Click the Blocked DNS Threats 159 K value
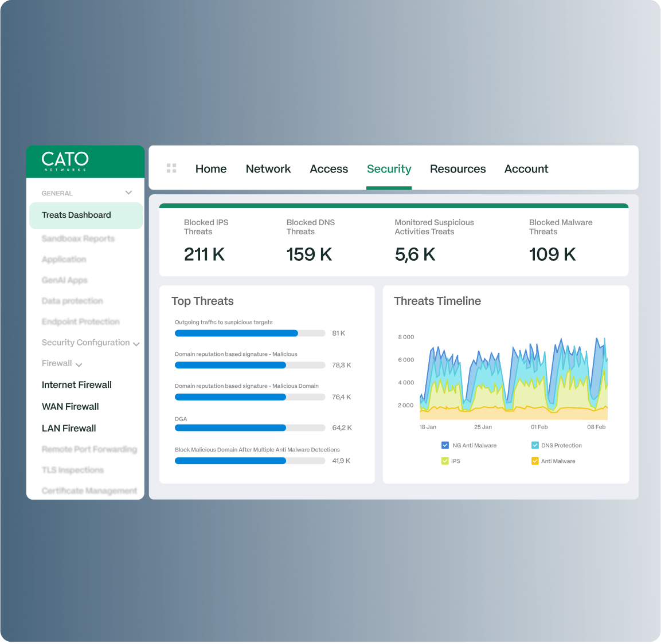 point(309,254)
